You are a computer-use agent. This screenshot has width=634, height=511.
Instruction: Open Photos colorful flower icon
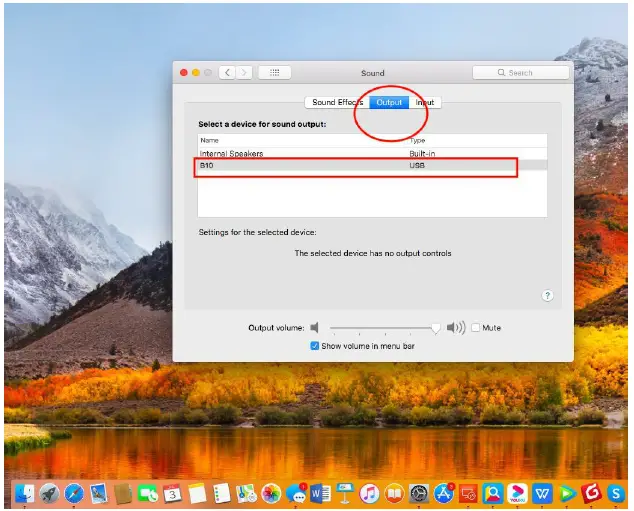[x=271, y=494]
